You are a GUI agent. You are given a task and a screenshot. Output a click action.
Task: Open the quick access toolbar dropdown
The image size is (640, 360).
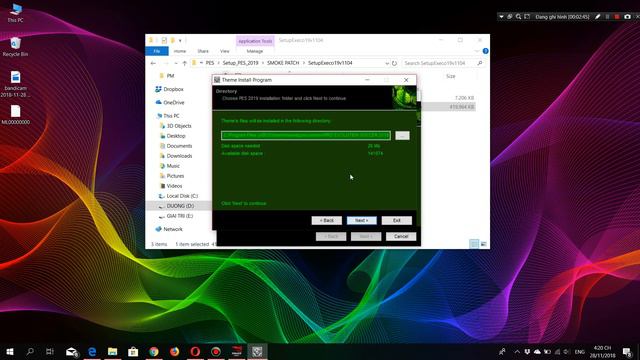pyautogui.click(x=180, y=40)
